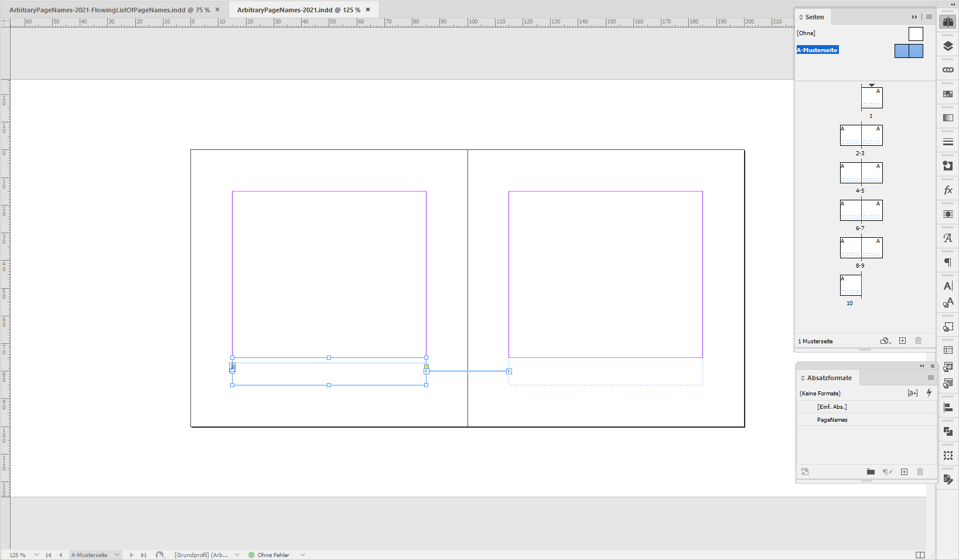This screenshot has width=959, height=560.
Task: Open the Table panel icon
Action: [x=948, y=350]
